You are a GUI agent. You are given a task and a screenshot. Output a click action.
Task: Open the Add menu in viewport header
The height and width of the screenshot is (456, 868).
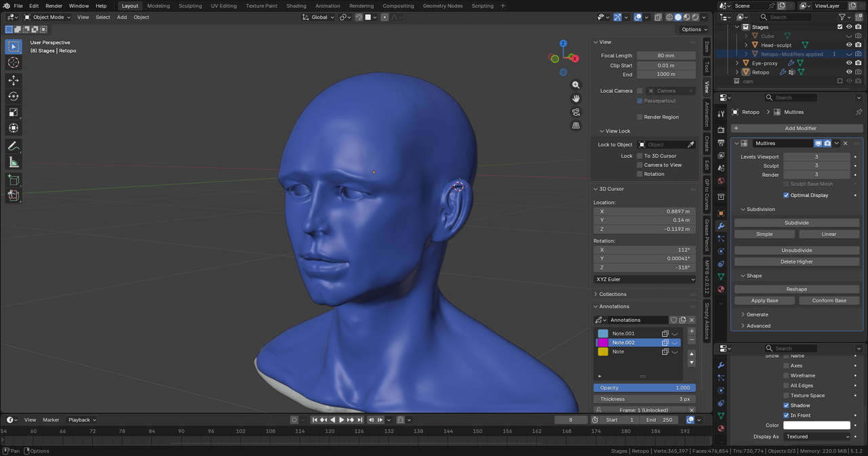coord(122,17)
